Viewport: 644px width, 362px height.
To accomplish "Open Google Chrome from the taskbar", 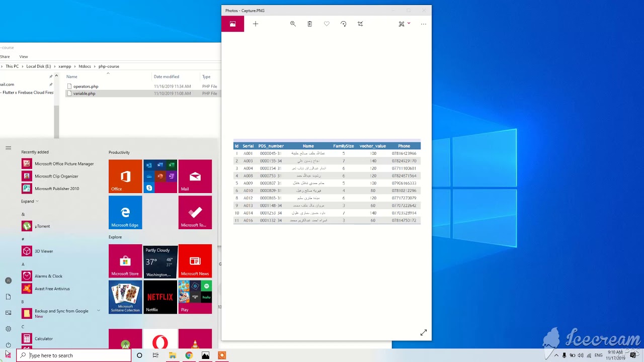I will 189,355.
